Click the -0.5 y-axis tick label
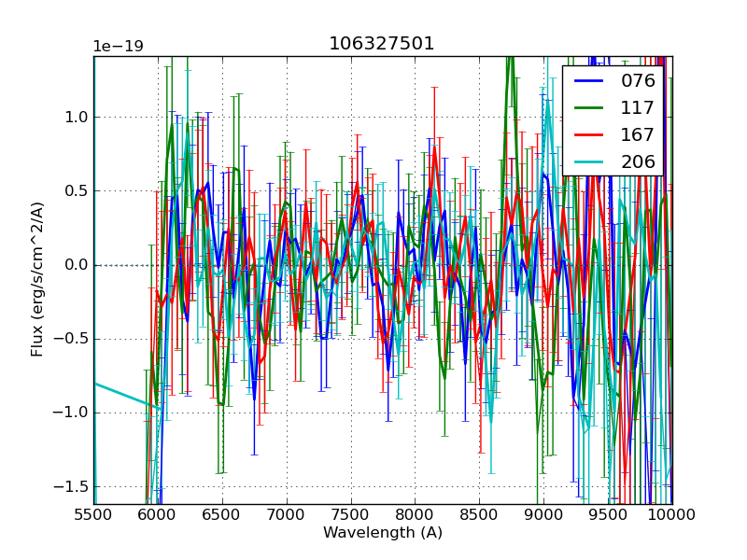The height and width of the screenshot is (560, 747). tap(69, 339)
